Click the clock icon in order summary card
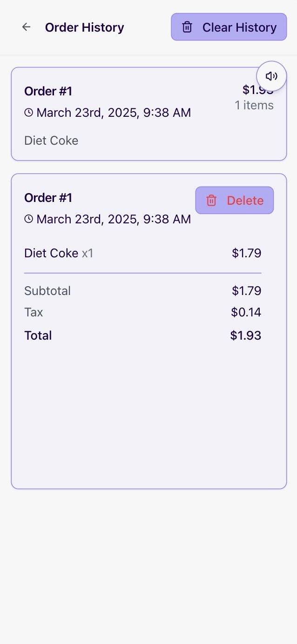 29,113
